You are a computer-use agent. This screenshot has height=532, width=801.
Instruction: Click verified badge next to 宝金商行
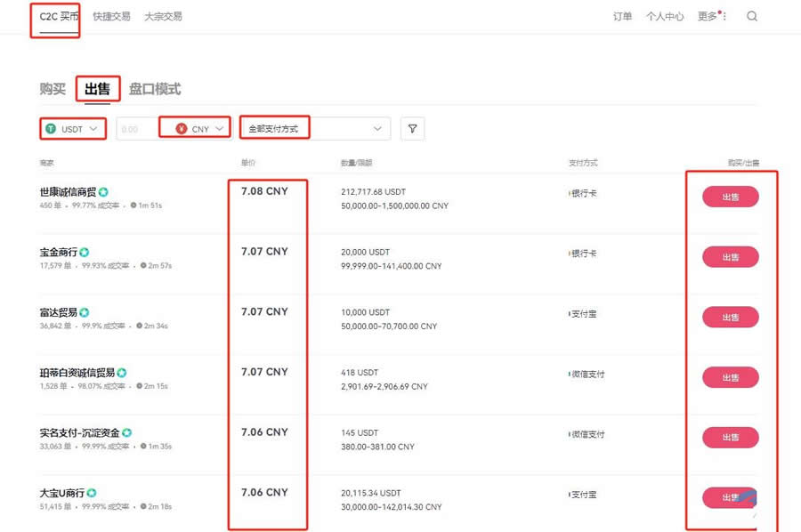[x=85, y=252]
